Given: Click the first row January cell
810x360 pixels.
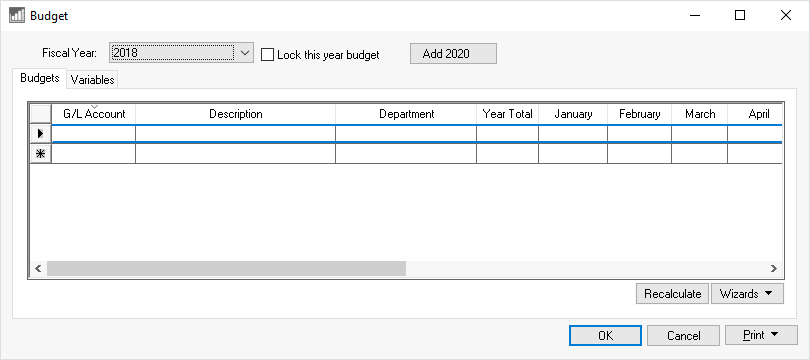Looking at the screenshot, I should [x=573, y=134].
